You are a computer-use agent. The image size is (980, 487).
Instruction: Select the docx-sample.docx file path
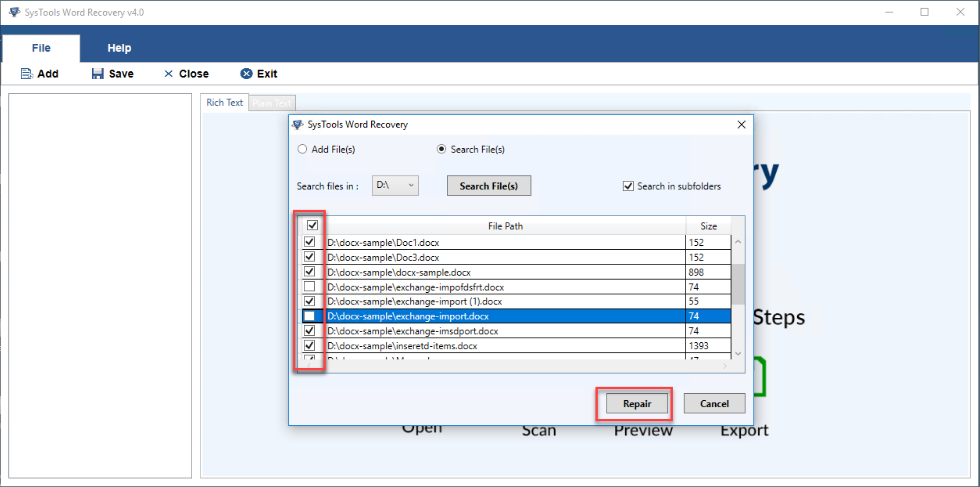(x=399, y=273)
